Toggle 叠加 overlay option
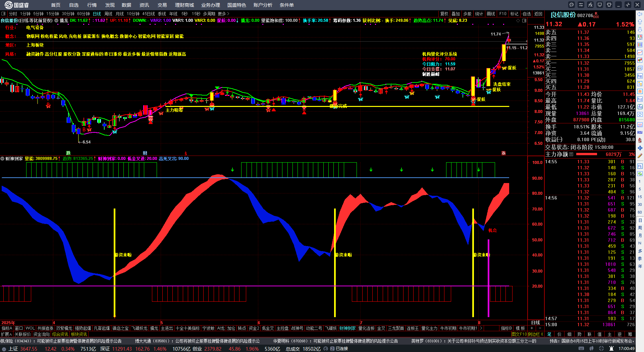Viewport: 644px width, 352px height. [455, 14]
